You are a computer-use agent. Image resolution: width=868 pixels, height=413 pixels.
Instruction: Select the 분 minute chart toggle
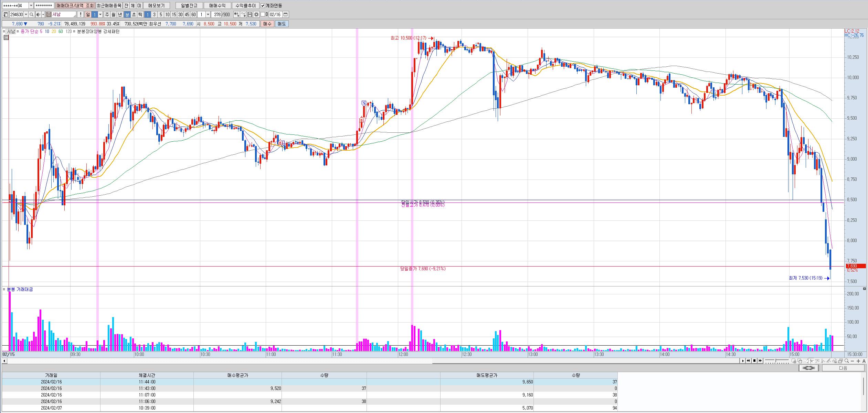pyautogui.click(x=127, y=14)
